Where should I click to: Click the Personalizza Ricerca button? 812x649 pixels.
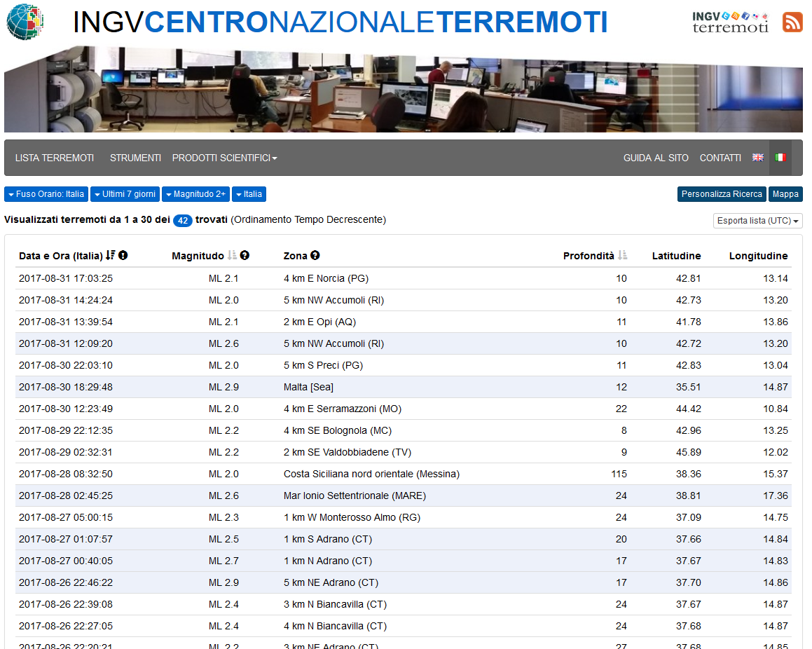[x=722, y=194]
